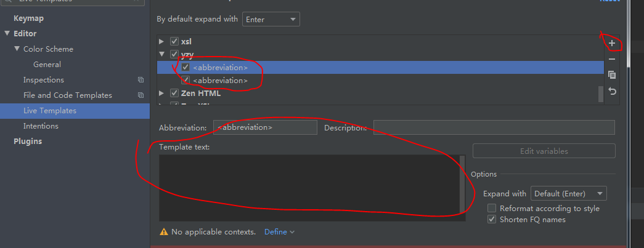
Task: Click the Abbreviation input field
Action: pyautogui.click(x=266, y=127)
